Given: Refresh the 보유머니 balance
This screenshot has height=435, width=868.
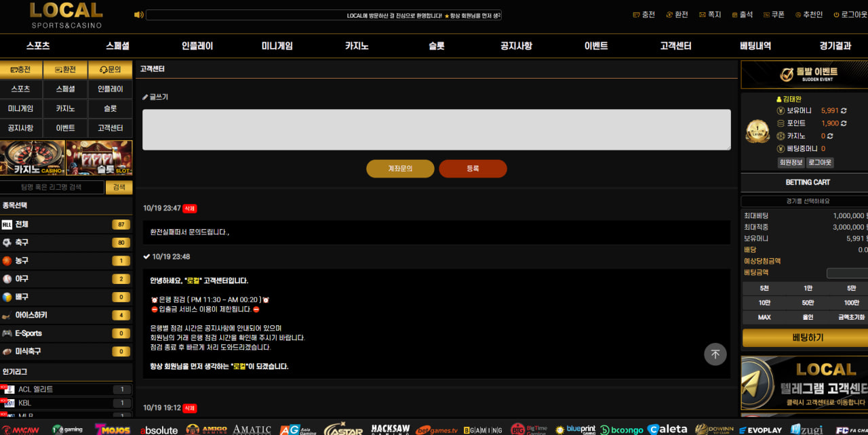Looking at the screenshot, I should coord(844,110).
